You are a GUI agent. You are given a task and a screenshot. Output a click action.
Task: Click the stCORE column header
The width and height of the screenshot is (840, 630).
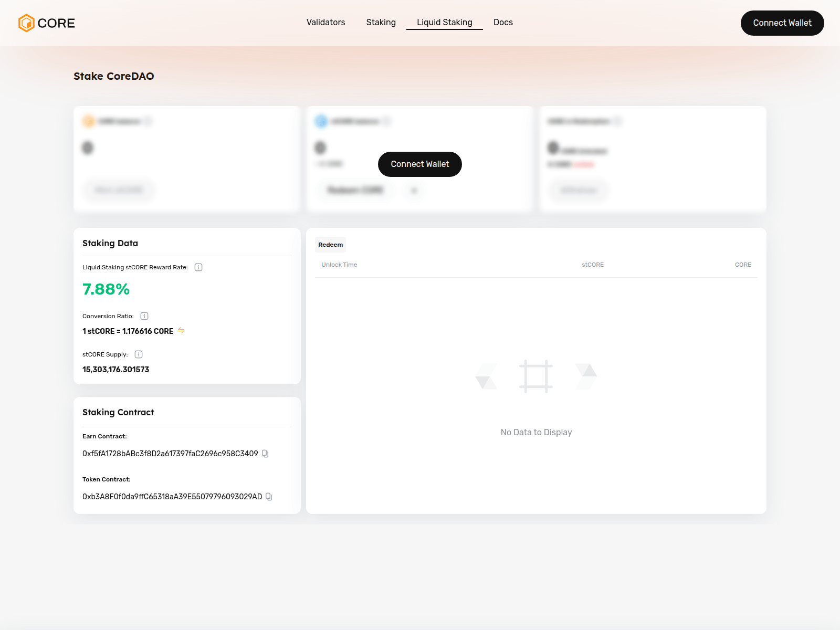593,265
